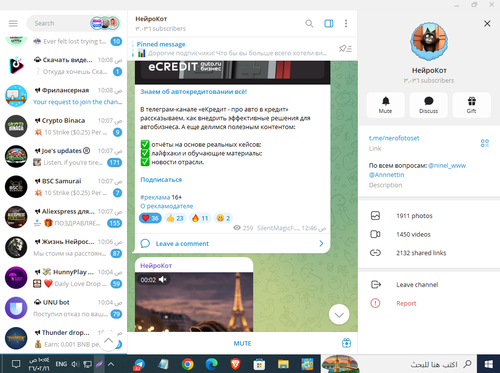The height and width of the screenshot is (373, 500).
Task: Play the Eiffel Tower video
Action: coord(194,302)
